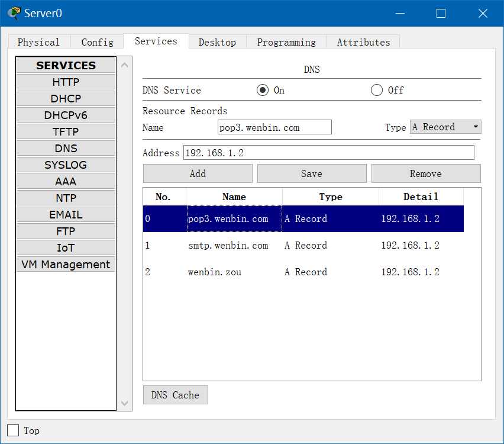Open the DHCPv6 service
This screenshot has width=504, height=444.
tap(66, 115)
